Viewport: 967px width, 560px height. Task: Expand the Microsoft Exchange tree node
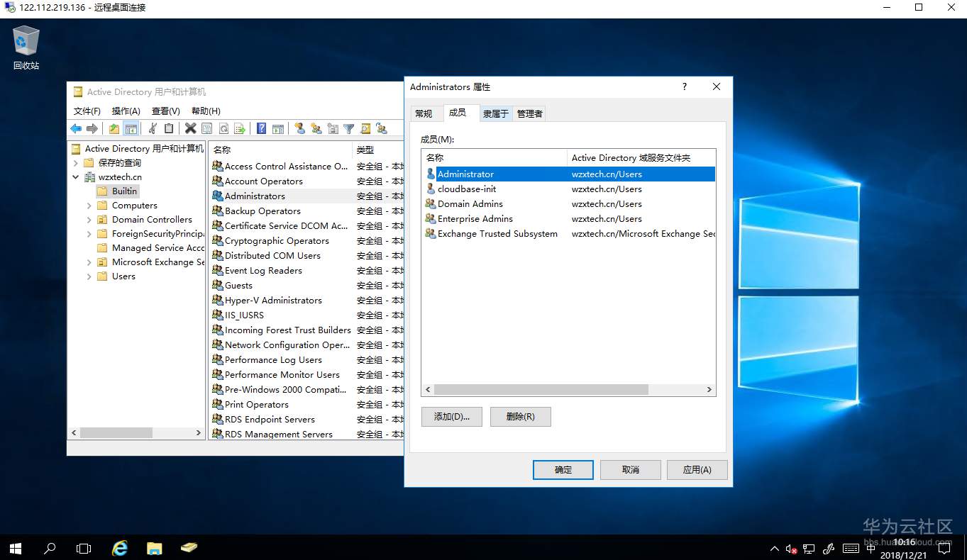(x=89, y=262)
